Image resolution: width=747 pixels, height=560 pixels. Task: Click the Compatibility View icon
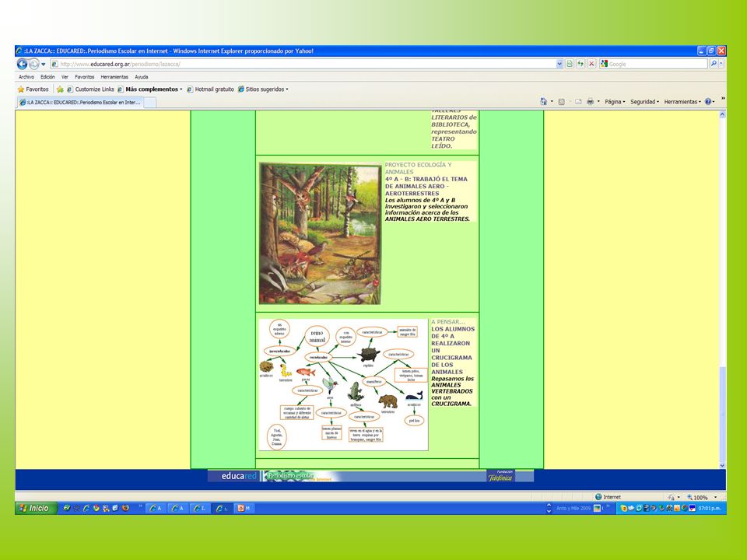pos(570,64)
